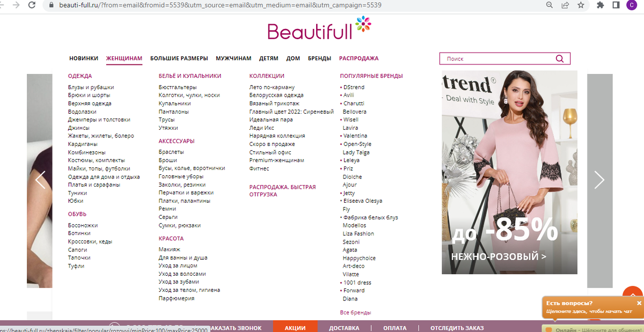Click the АКСЕССУАРЫ section heading

coord(177,141)
